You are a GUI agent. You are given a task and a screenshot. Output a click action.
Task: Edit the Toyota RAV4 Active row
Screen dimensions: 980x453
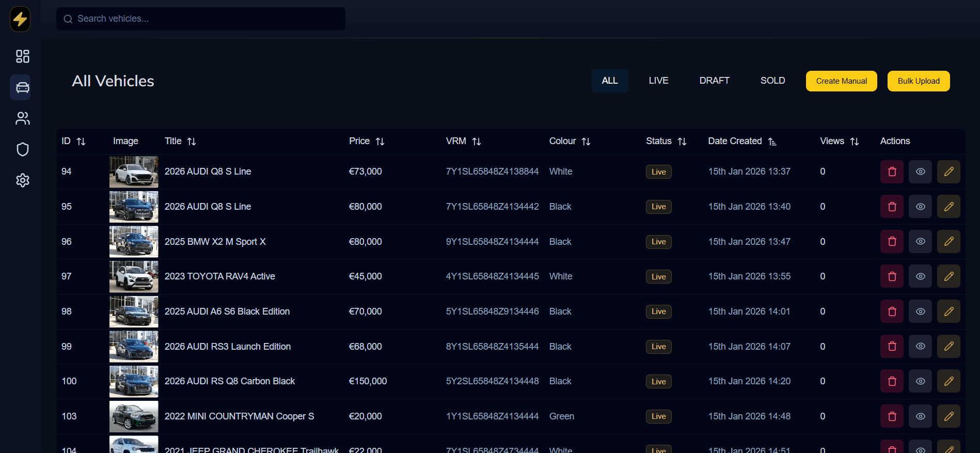click(949, 276)
